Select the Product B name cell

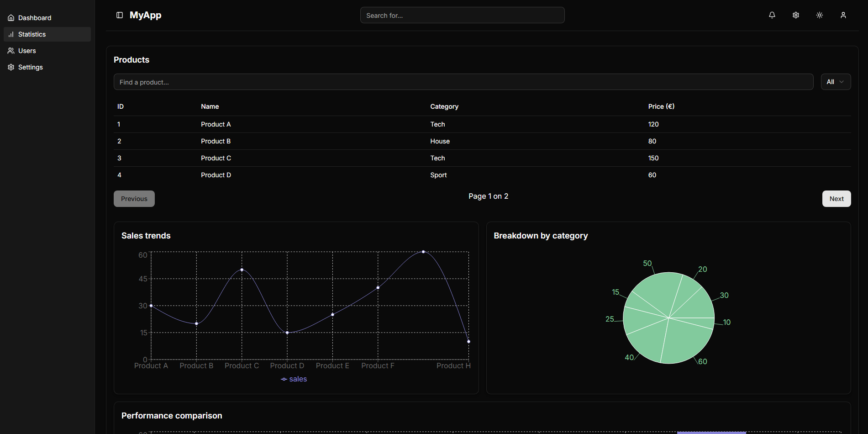216,141
